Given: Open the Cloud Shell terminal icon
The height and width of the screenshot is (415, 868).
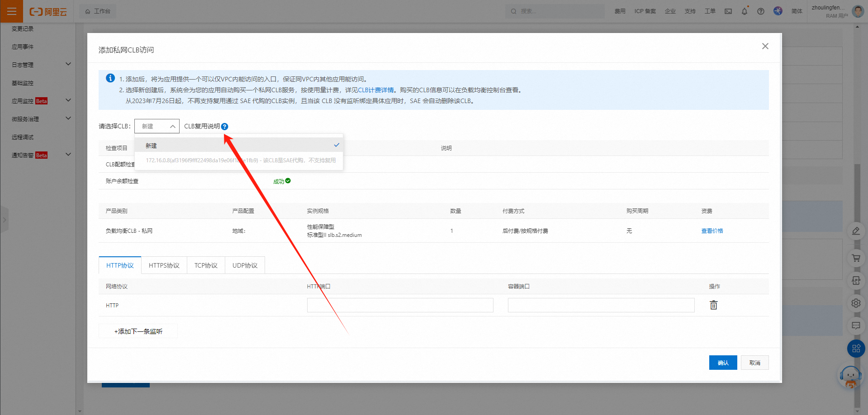Looking at the screenshot, I should 728,11.
